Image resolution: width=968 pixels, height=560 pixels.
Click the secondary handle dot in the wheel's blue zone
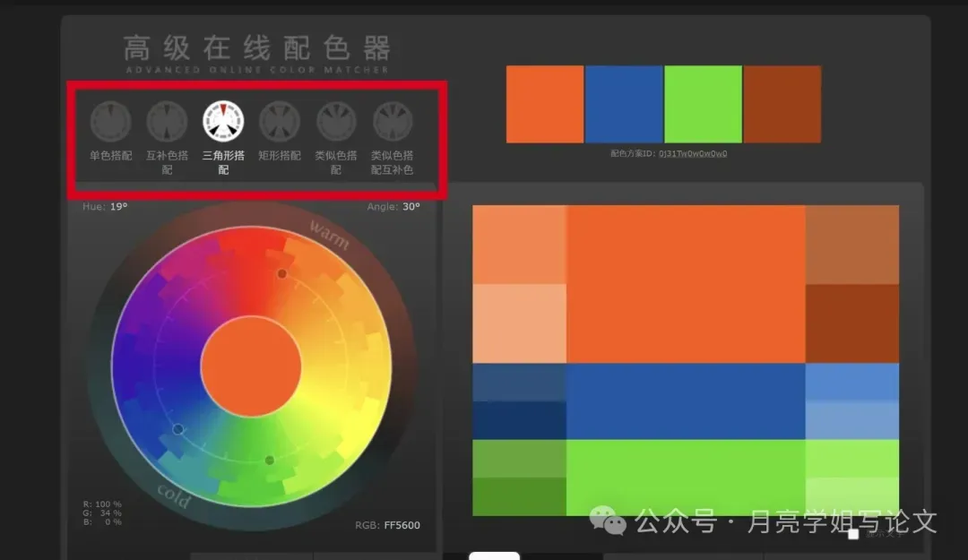177,429
